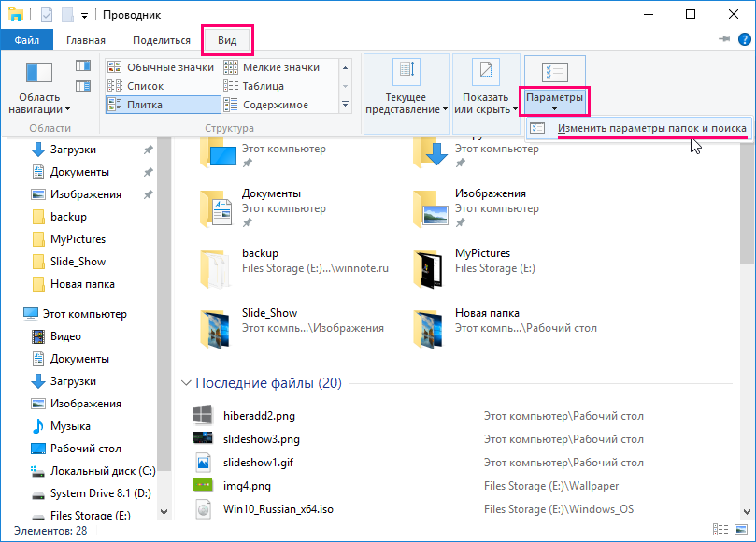756x542 pixels.
Task: Click the Изображения folder tile icon
Action: coord(429,207)
